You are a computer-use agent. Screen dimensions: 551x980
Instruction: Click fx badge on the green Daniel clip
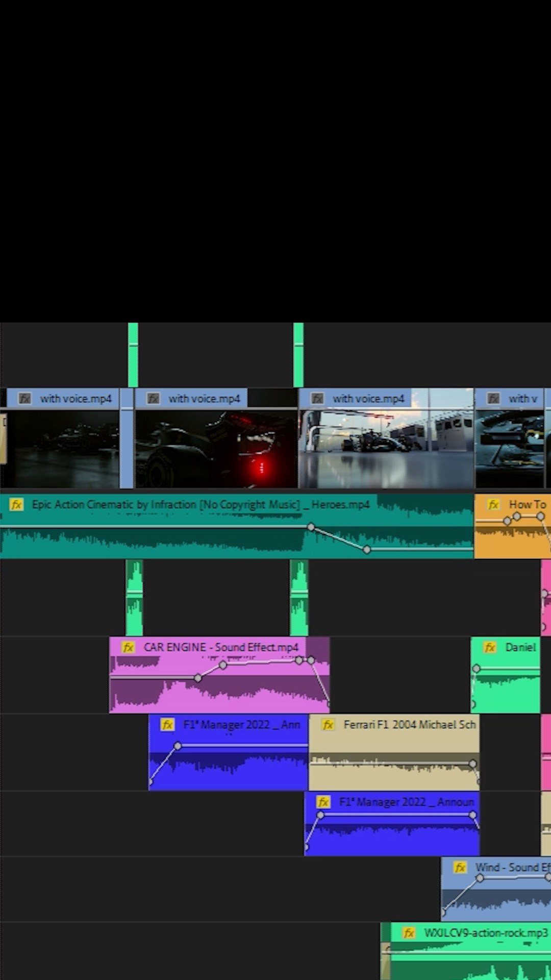tap(490, 647)
